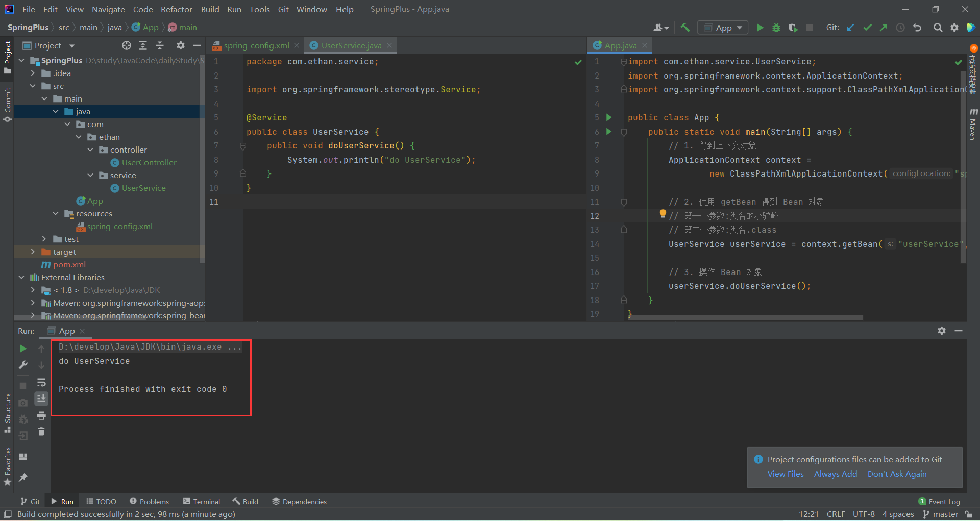This screenshot has height=521, width=980.
Task: Select opened file with the locate target icon
Action: 127,45
